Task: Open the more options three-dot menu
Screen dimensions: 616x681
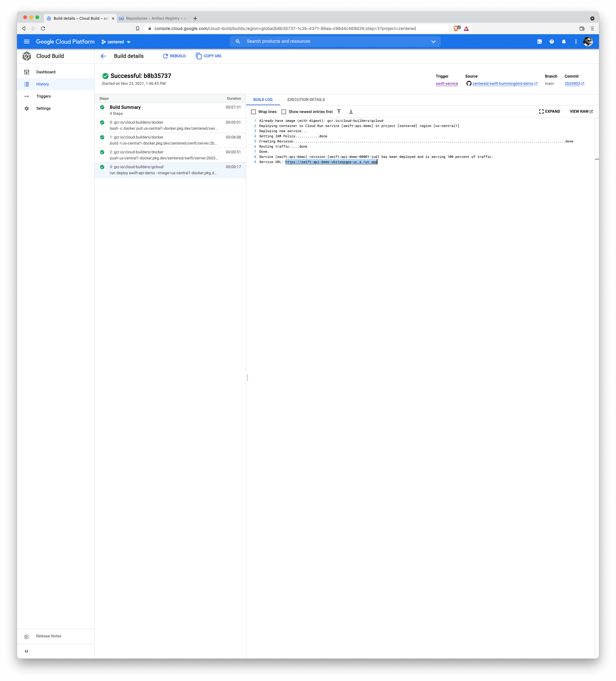Action: tap(576, 41)
